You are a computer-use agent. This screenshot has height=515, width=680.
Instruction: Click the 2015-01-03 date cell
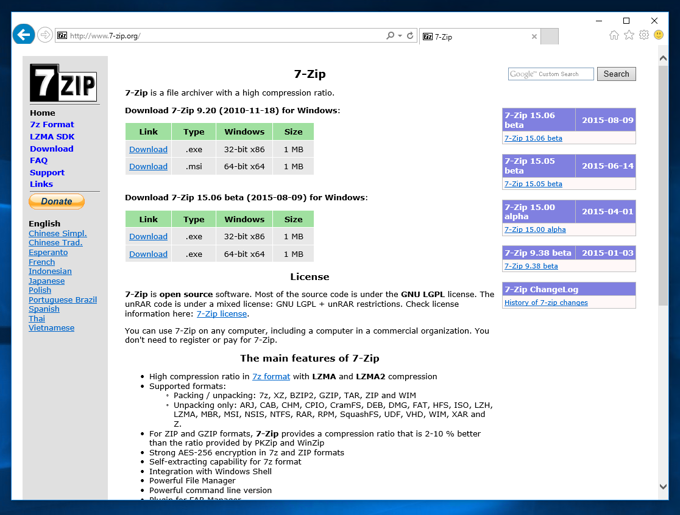[608, 253]
